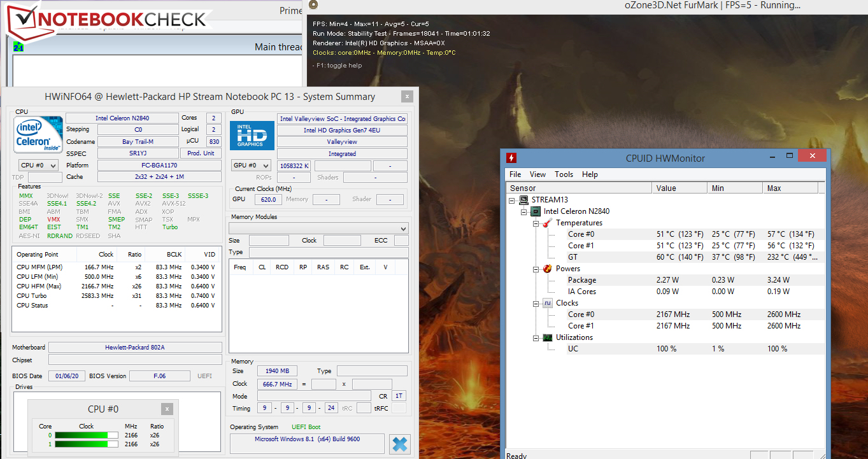868x459 pixels.
Task: Collapse the Intel Celeron N2840 node
Action: point(525,211)
